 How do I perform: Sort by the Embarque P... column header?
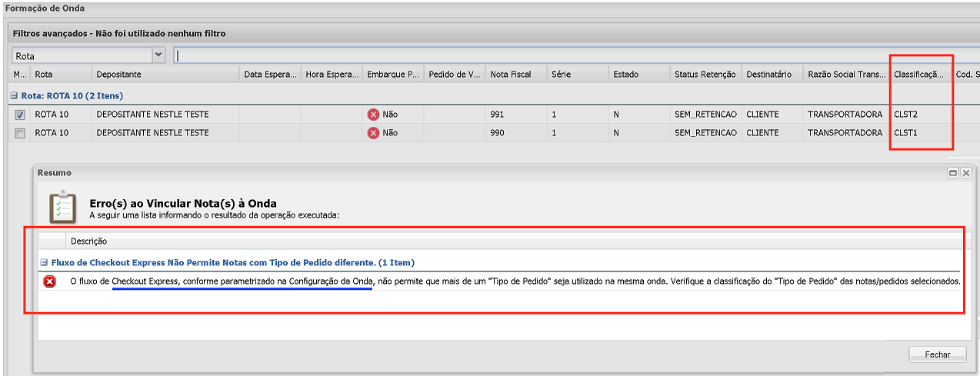(393, 75)
